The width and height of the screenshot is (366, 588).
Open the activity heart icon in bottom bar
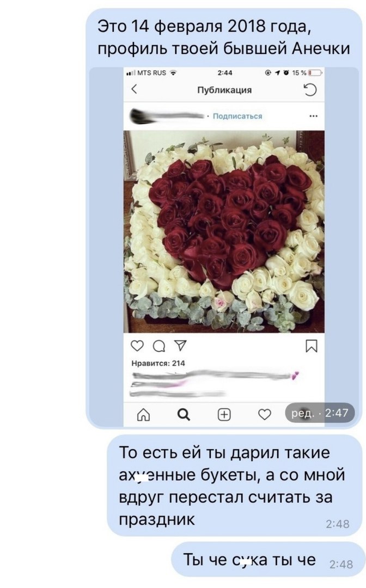coord(265,414)
